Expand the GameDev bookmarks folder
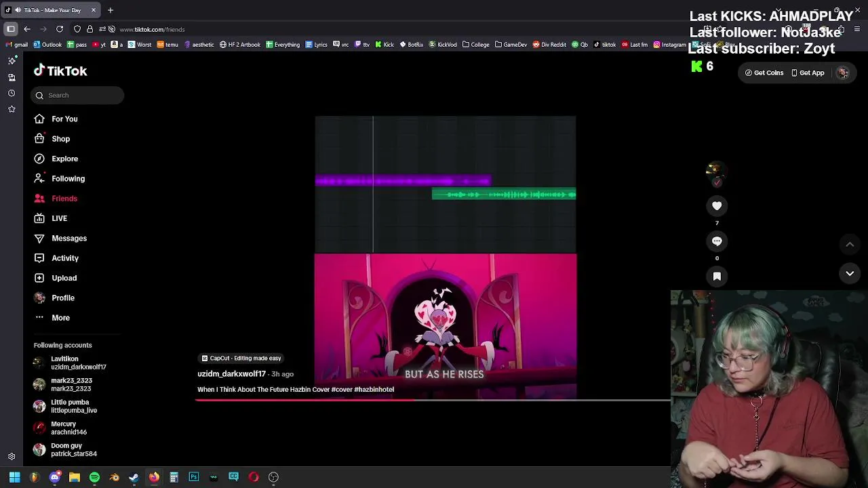Screen dimensions: 868x488 [x=511, y=45]
